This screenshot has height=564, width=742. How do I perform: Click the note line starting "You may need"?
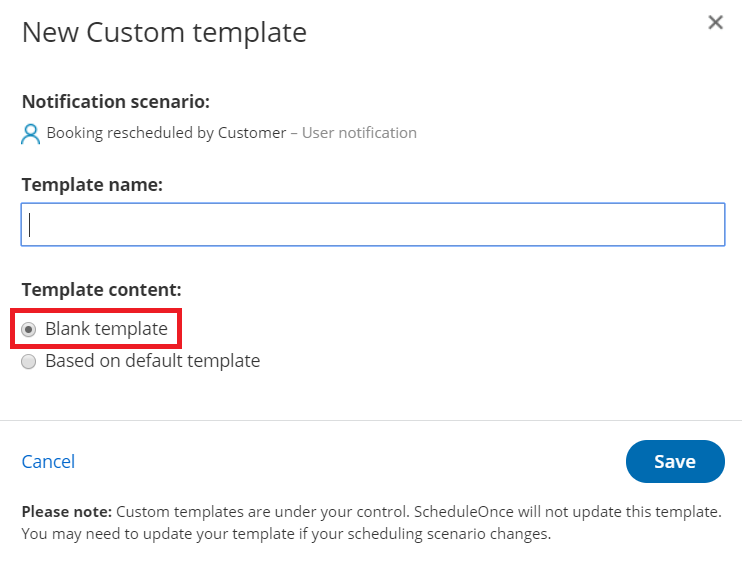[x=285, y=533]
